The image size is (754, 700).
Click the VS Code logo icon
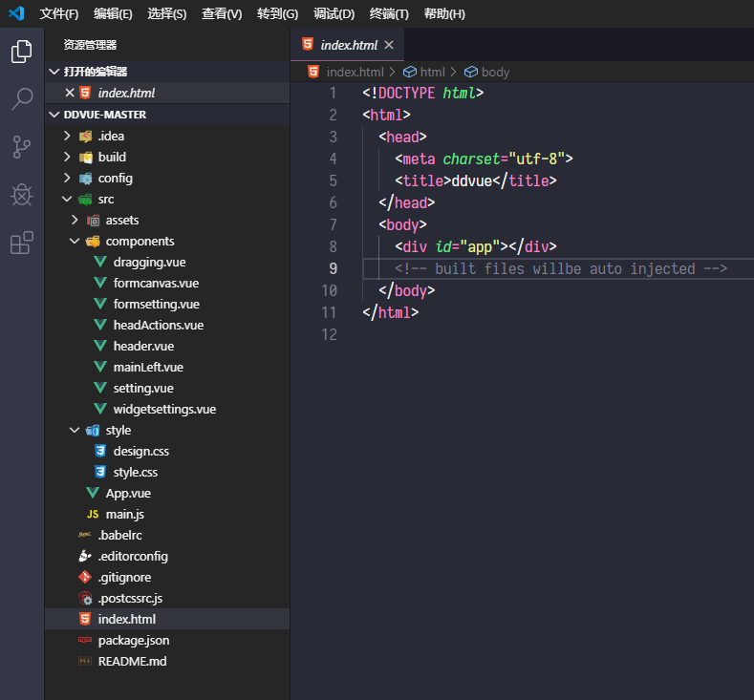(x=16, y=13)
